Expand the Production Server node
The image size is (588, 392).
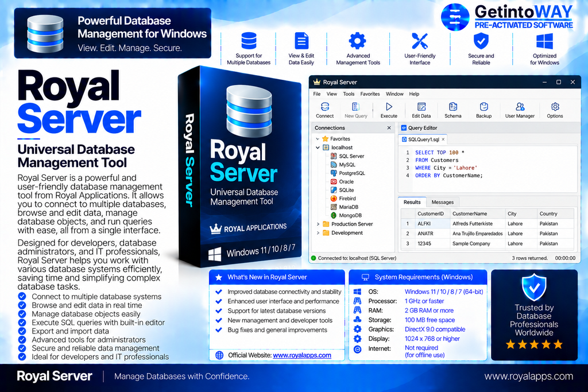(x=318, y=224)
